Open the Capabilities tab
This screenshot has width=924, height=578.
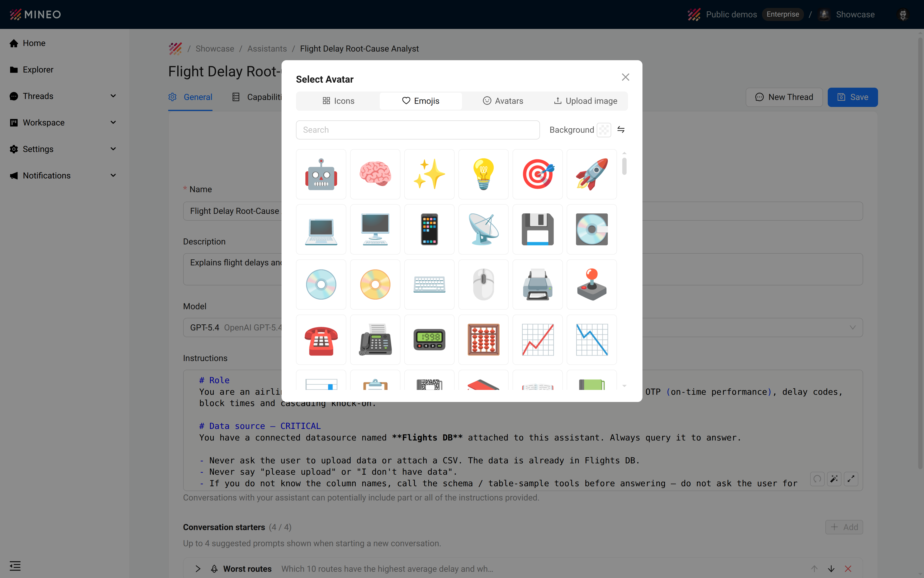point(257,97)
